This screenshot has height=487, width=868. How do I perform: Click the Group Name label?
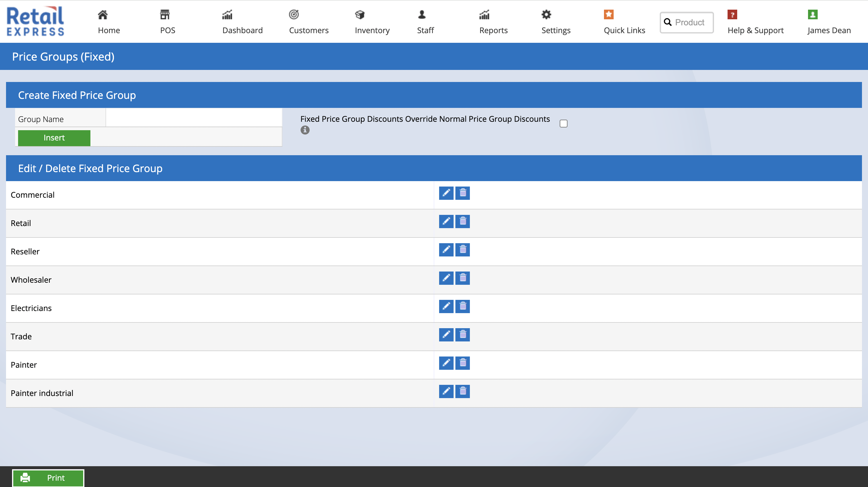(41, 119)
